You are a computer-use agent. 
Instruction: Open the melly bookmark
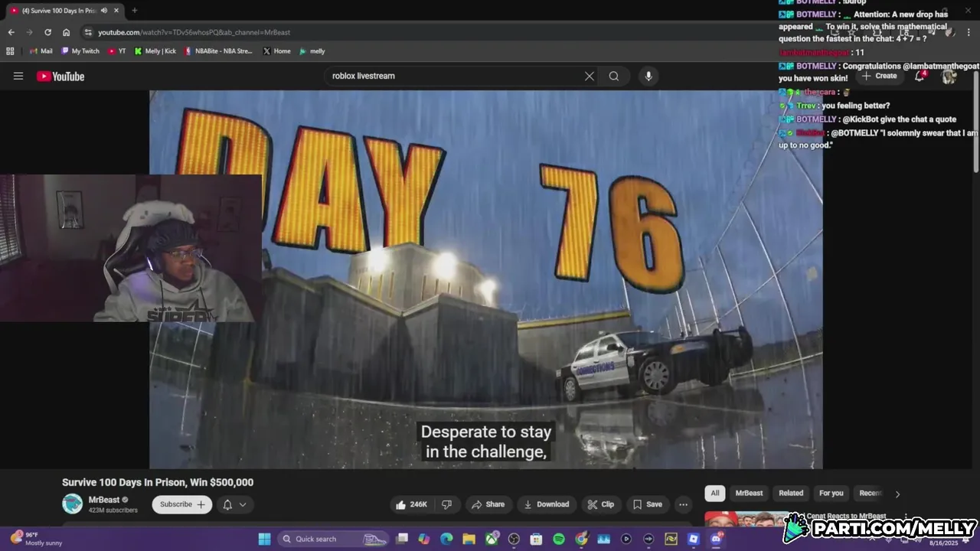tap(312, 51)
